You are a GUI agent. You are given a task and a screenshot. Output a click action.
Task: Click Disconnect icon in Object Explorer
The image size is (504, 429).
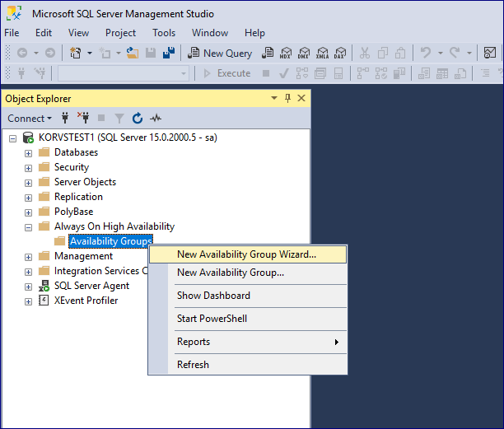(x=83, y=118)
